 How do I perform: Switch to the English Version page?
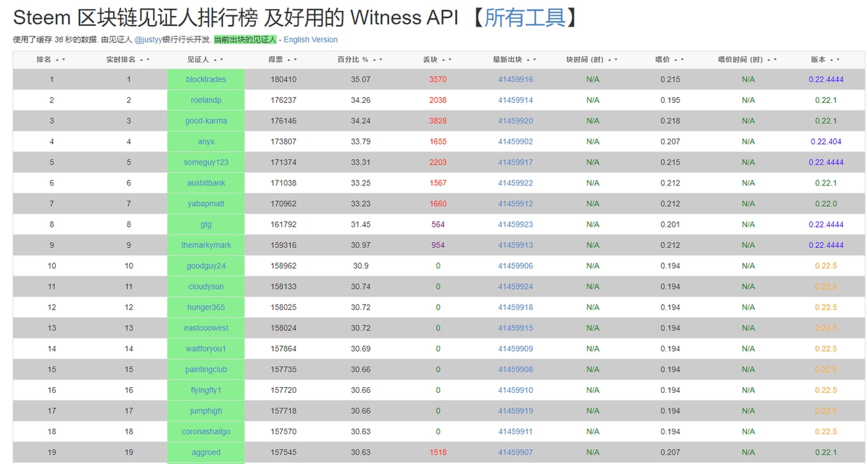coord(311,39)
